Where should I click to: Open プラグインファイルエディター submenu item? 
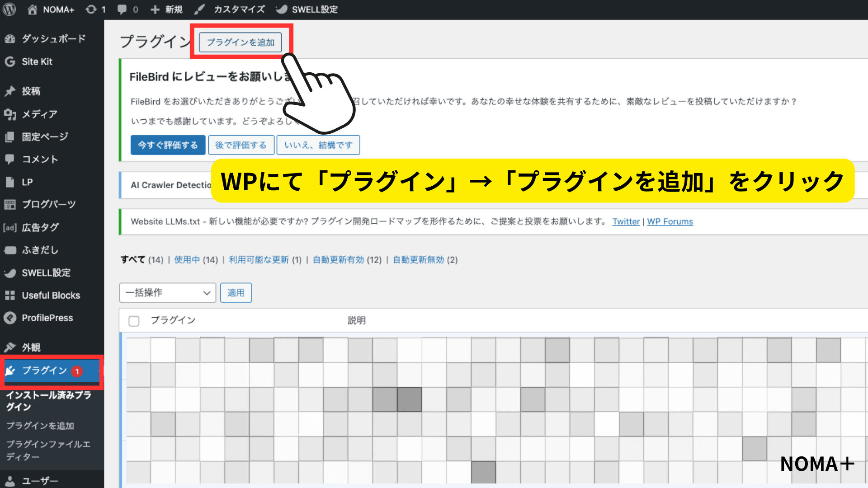point(48,450)
